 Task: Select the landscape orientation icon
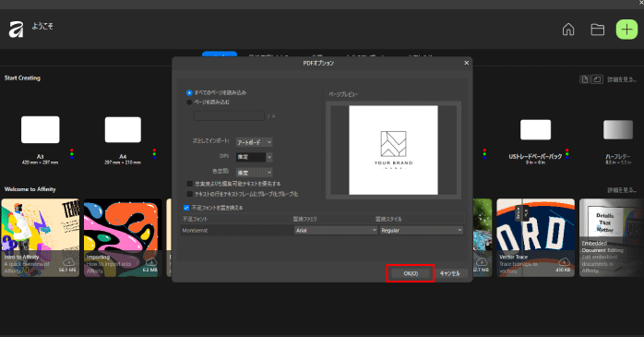[597, 79]
